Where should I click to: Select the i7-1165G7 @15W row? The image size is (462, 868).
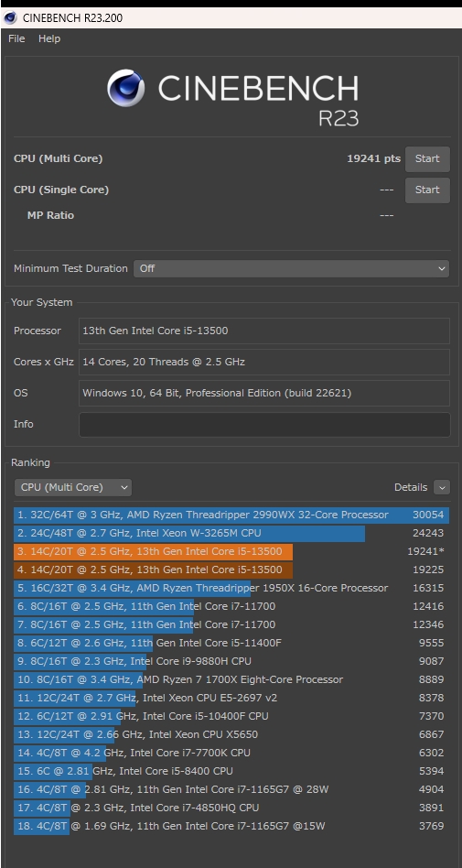[x=231, y=825]
